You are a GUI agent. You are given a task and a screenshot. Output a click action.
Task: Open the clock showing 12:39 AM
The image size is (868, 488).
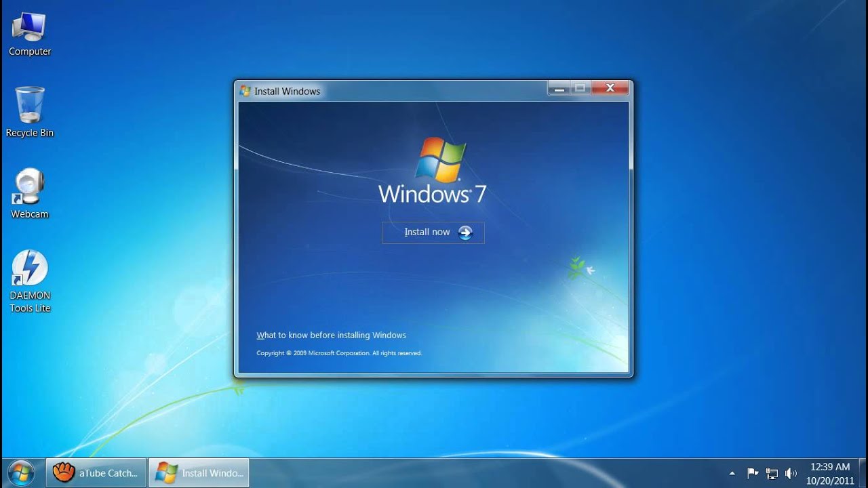830,473
